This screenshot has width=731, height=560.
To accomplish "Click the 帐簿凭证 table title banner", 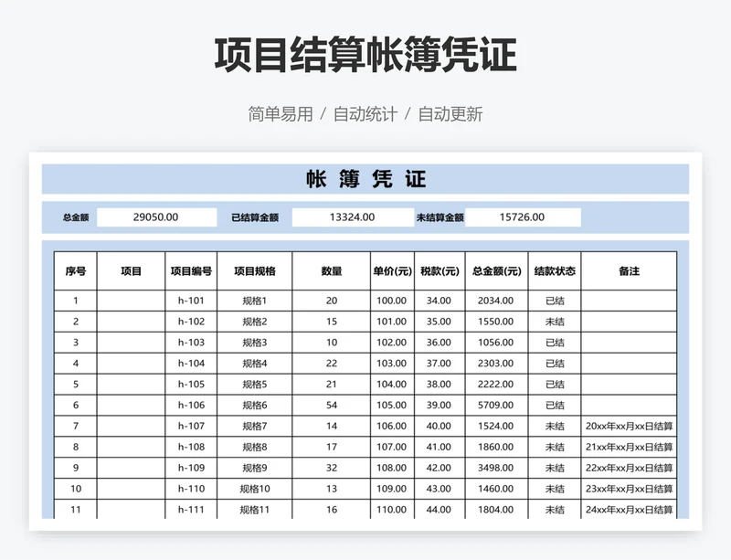I will point(365,179).
